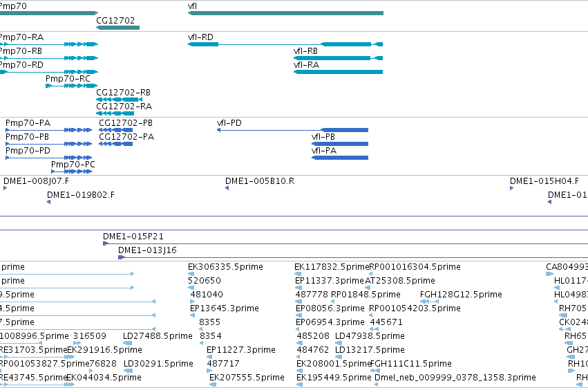Select the Dmel_neb_009999_0378_1358.3prime label
The height and width of the screenshot is (388, 588).
pos(455,378)
